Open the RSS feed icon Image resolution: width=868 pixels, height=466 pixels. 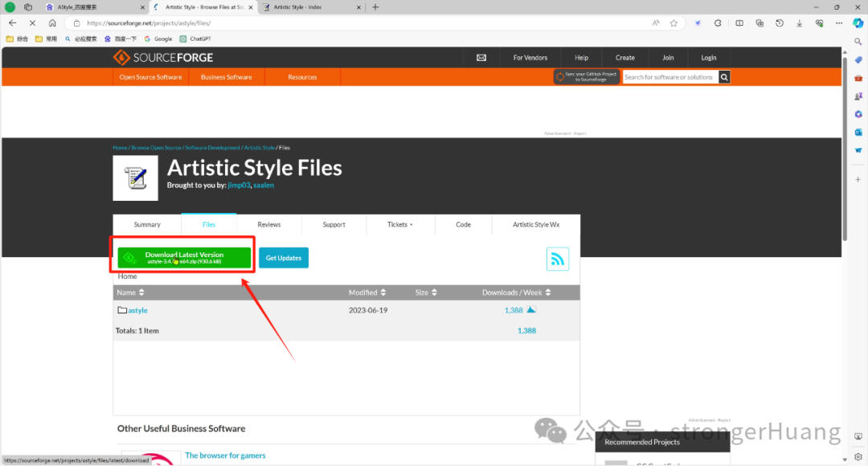tap(558, 259)
